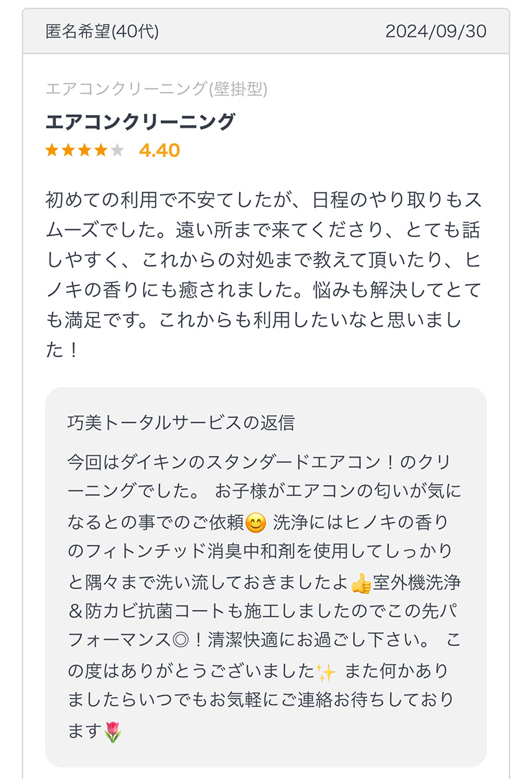532x779 pixels.
Task: Open category エアコンクリーニング(壁掛型)
Action: [156, 89]
